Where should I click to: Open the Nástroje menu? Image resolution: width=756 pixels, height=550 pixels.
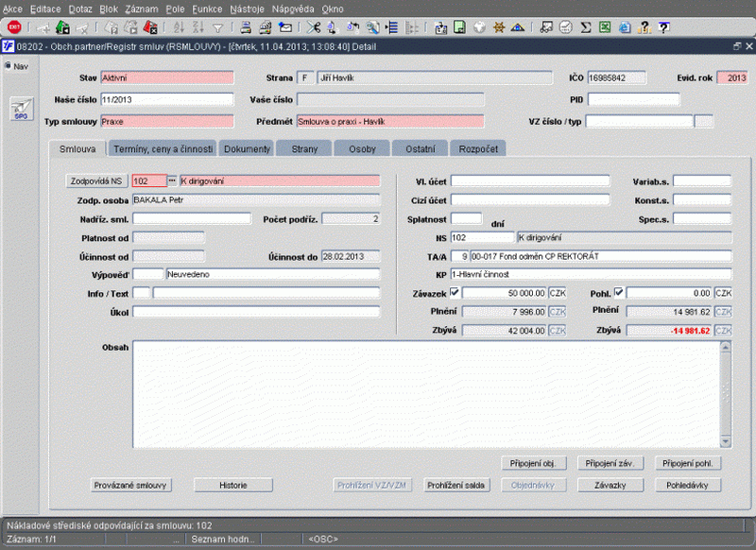[x=247, y=8]
